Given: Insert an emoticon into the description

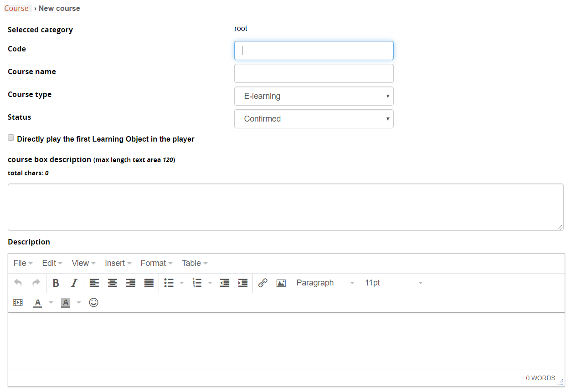Looking at the screenshot, I should pyautogui.click(x=93, y=302).
